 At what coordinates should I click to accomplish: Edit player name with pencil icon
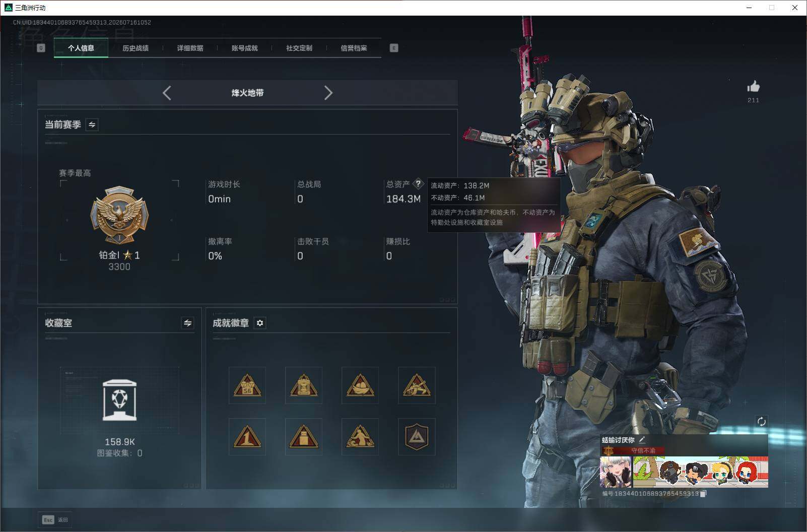642,440
